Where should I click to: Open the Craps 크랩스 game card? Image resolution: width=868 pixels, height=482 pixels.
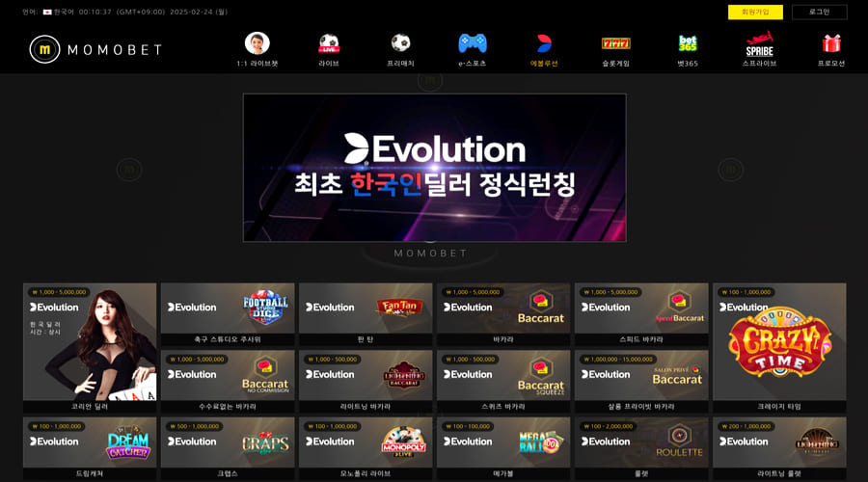228,448
